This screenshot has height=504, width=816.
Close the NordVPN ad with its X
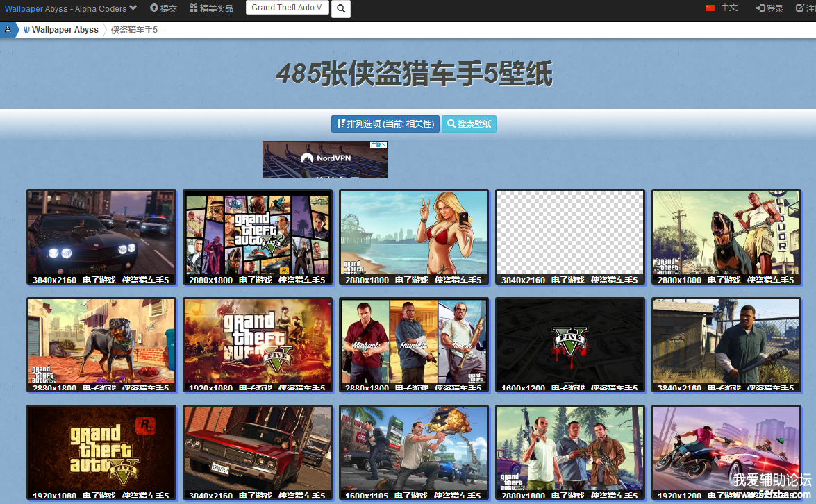click(x=384, y=144)
